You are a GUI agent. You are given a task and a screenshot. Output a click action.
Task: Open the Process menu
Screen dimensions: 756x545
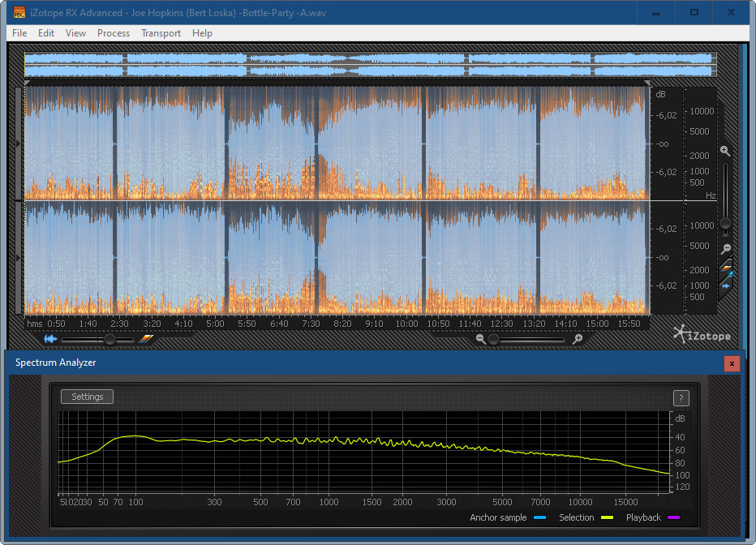click(x=114, y=33)
